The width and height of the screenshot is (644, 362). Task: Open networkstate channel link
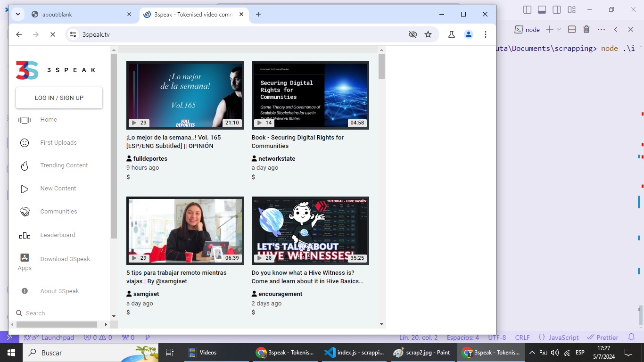[x=277, y=159]
